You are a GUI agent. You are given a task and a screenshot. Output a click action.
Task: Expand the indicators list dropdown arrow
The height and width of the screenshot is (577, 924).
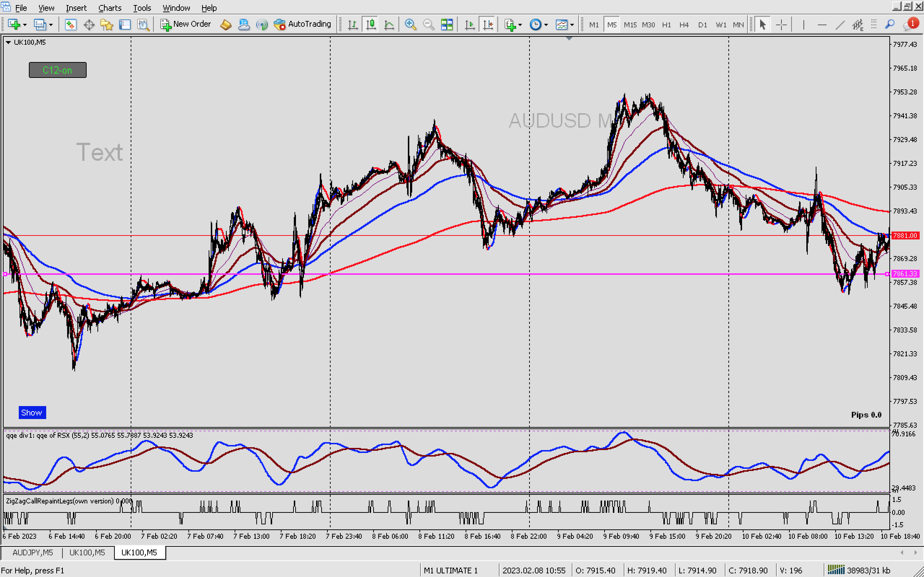pos(520,25)
